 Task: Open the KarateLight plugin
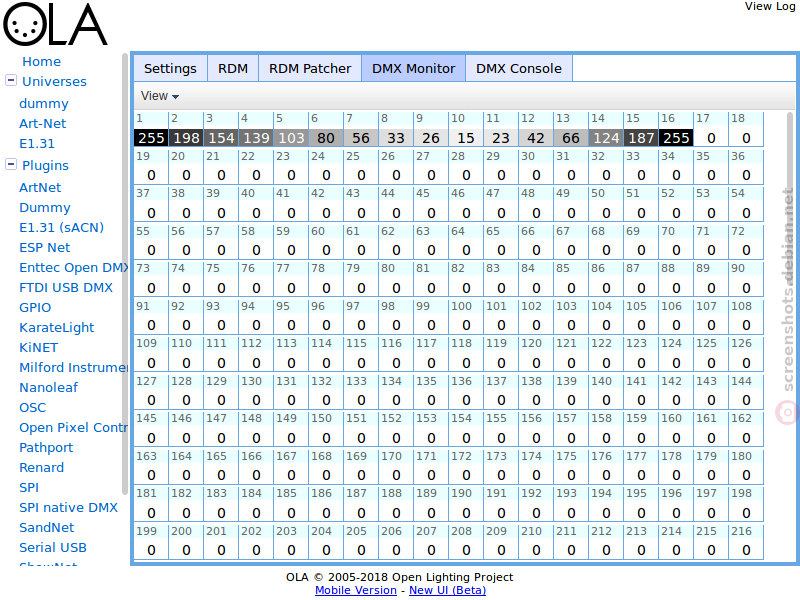pos(57,328)
